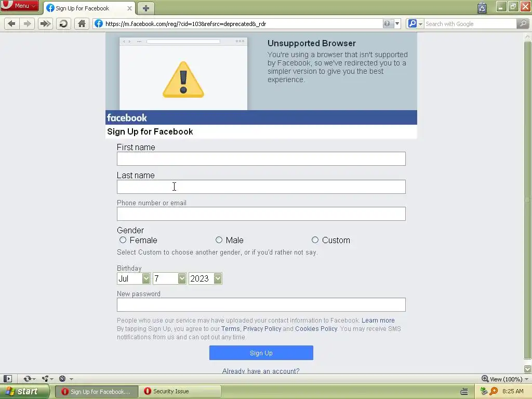
Task: Open the Opera Turbo icon in status bar
Action: pos(62,379)
